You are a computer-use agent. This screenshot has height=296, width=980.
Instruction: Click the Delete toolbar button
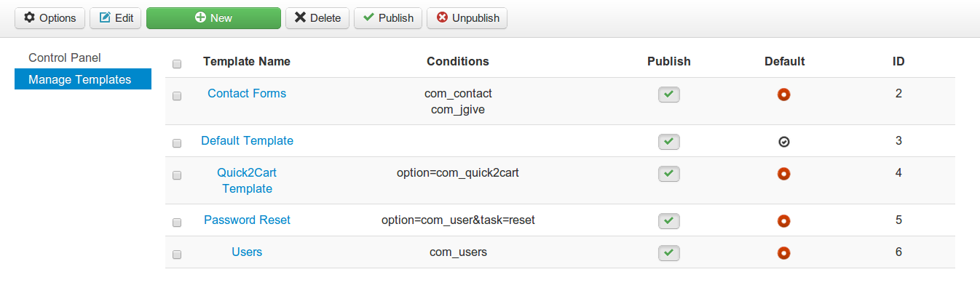click(x=317, y=18)
